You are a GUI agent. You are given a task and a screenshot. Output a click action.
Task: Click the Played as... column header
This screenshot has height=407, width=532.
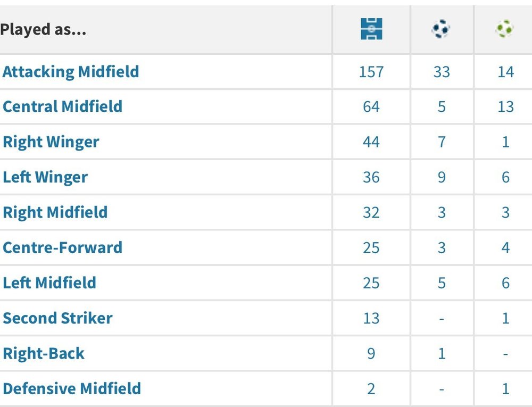click(43, 29)
